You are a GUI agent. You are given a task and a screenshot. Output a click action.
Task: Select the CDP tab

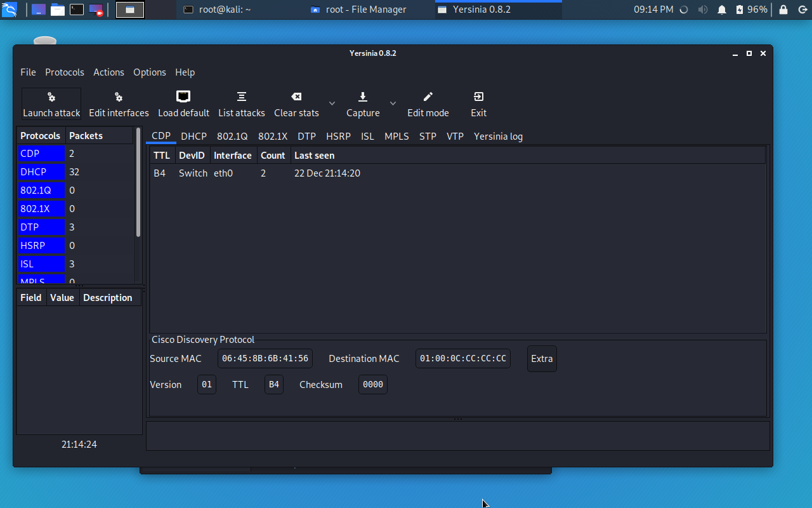161,137
